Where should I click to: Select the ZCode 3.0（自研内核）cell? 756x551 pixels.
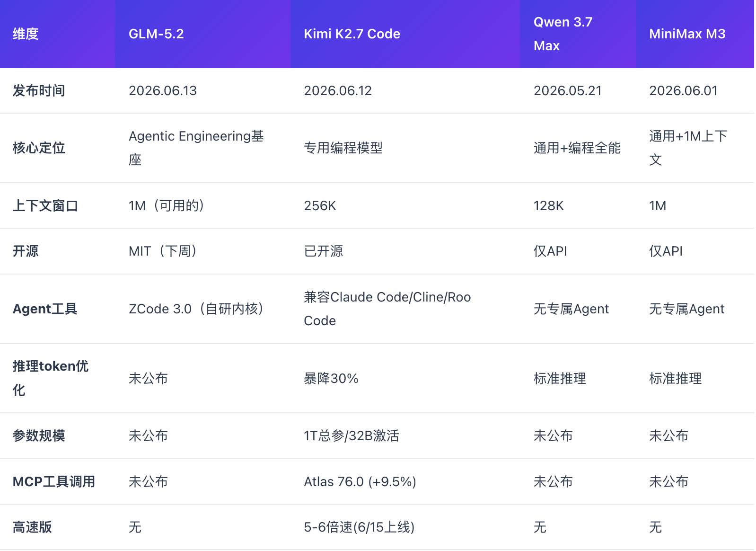[x=196, y=309]
